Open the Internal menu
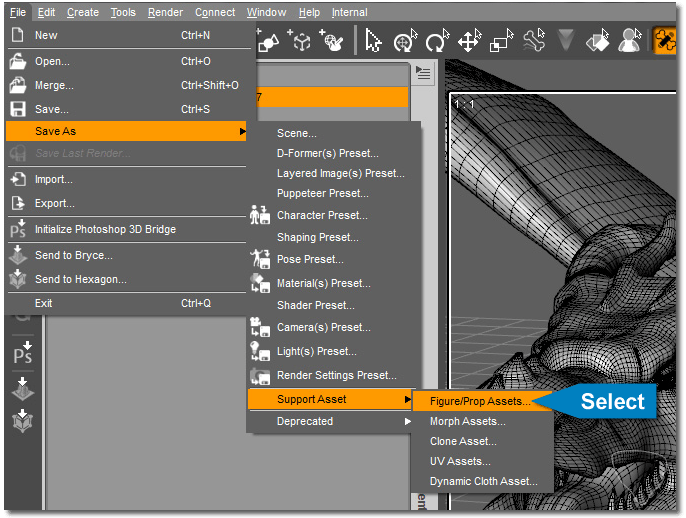The image size is (686, 518). point(349,12)
